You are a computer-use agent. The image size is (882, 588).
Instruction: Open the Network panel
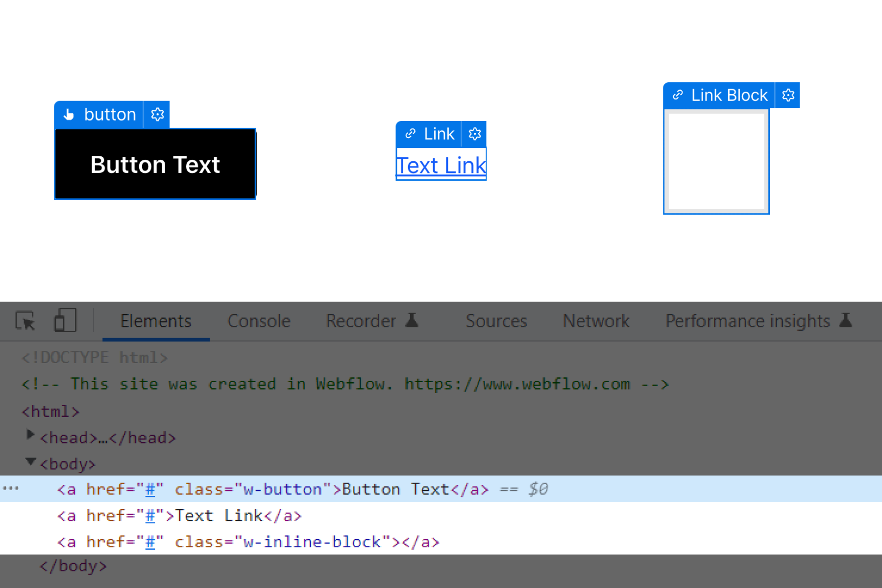pos(595,321)
